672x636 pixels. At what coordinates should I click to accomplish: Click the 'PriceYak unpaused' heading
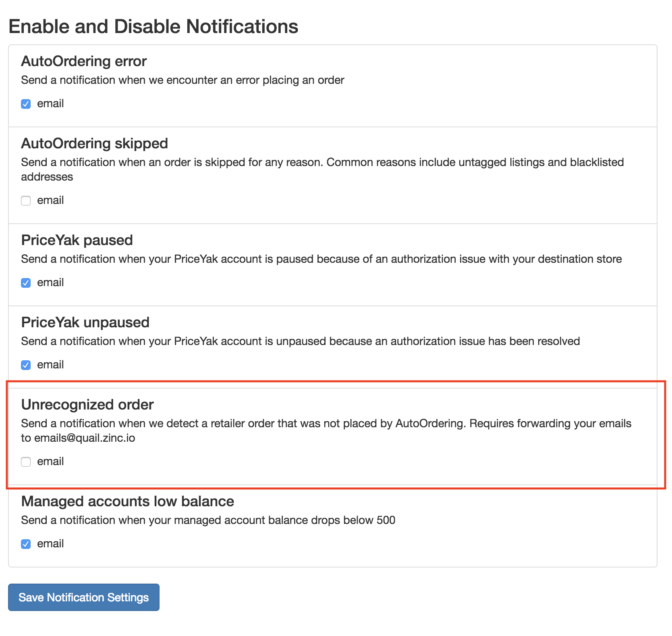point(85,322)
